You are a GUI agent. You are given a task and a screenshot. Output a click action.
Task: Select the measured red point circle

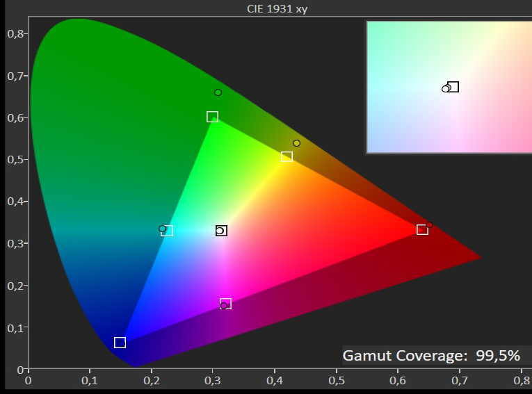tap(429, 225)
